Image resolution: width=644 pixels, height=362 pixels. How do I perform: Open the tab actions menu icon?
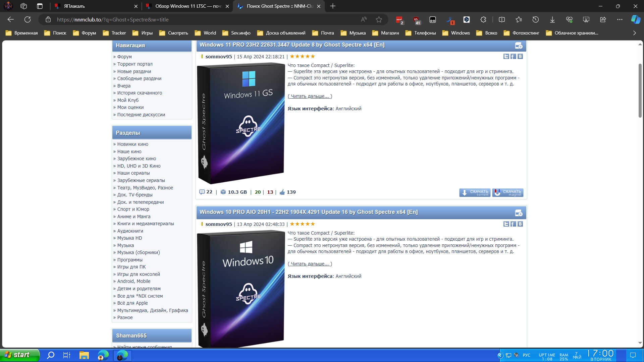tap(40, 6)
